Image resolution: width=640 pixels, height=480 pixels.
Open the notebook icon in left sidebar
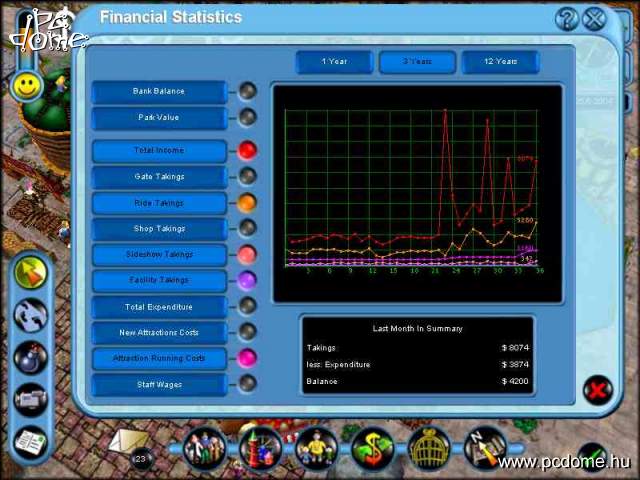point(32,440)
